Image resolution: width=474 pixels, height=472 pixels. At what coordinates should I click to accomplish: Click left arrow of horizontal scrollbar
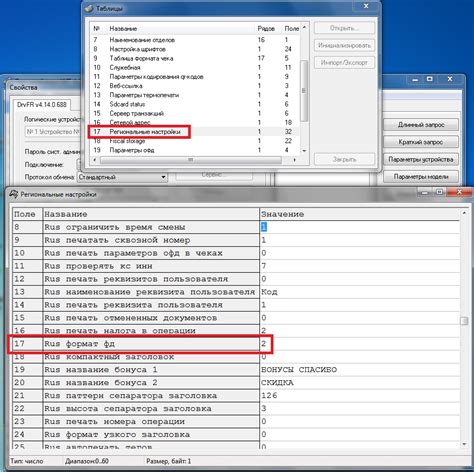tap(95, 160)
